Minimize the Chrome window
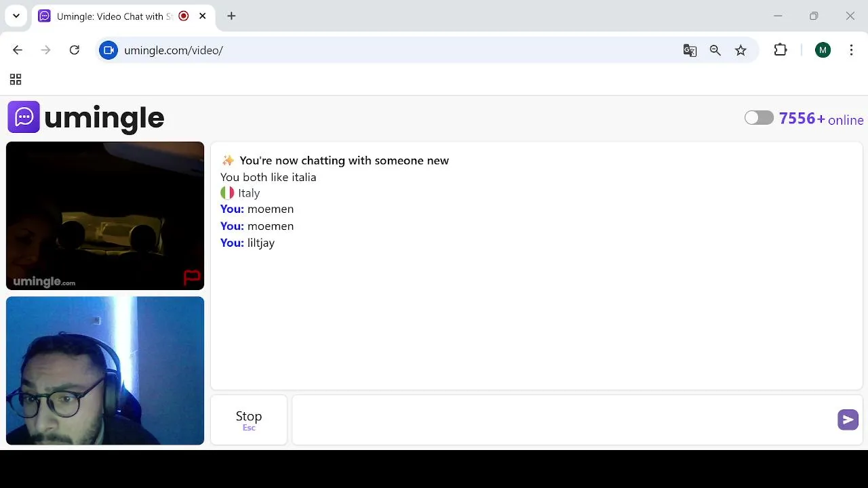 [x=778, y=16]
